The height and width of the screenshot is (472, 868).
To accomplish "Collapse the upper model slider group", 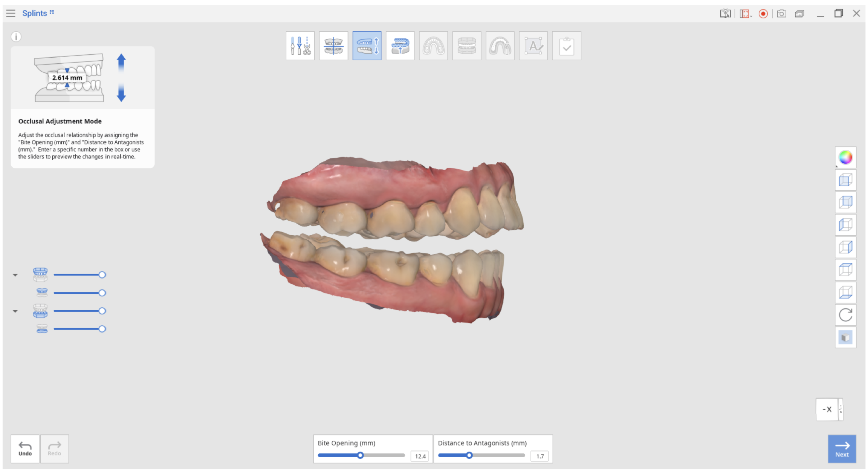I will [x=15, y=274].
